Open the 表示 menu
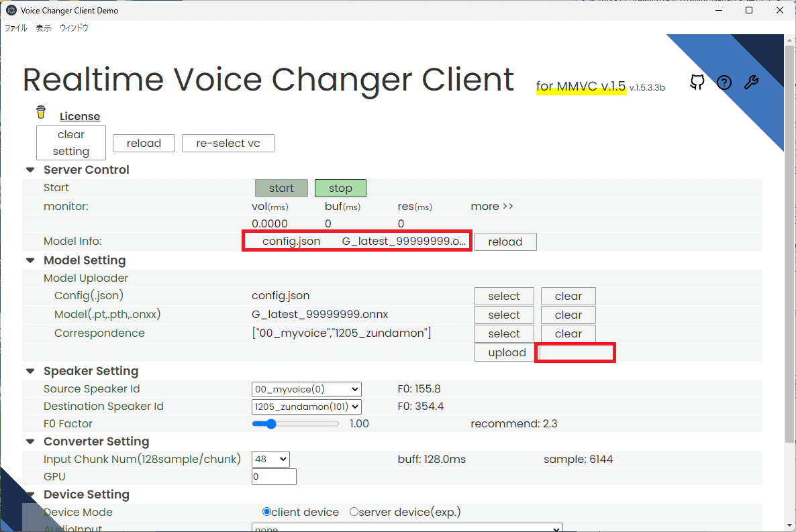 44,28
